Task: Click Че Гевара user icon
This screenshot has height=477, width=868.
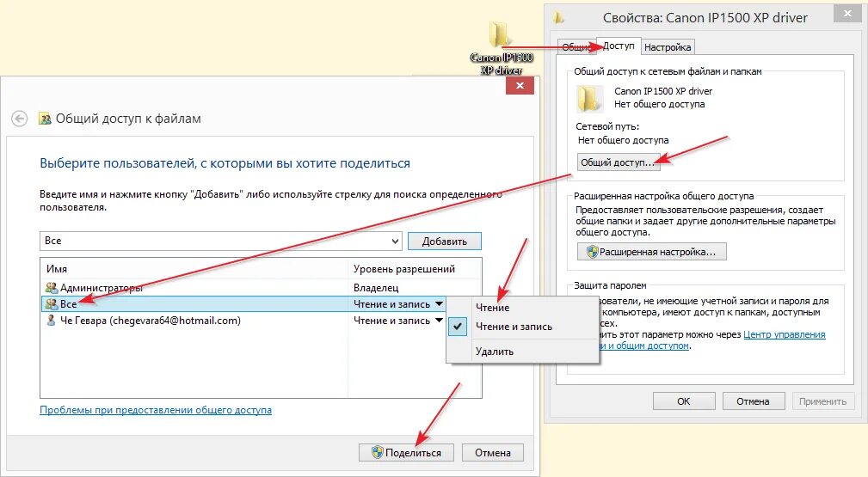Action: coord(51,321)
